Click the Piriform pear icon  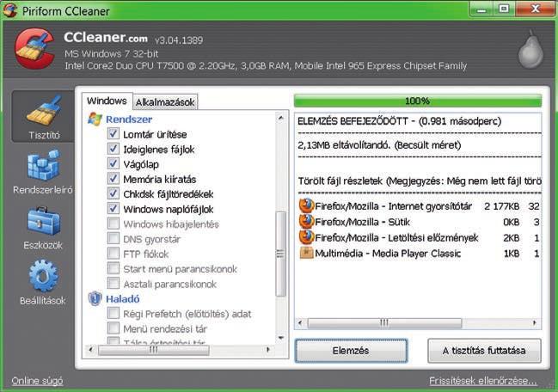[x=530, y=49]
